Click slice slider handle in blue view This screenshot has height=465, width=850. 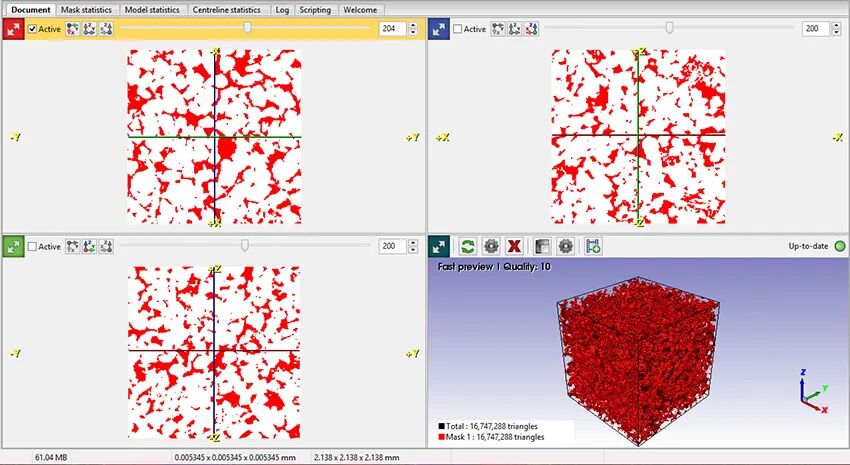(x=669, y=28)
